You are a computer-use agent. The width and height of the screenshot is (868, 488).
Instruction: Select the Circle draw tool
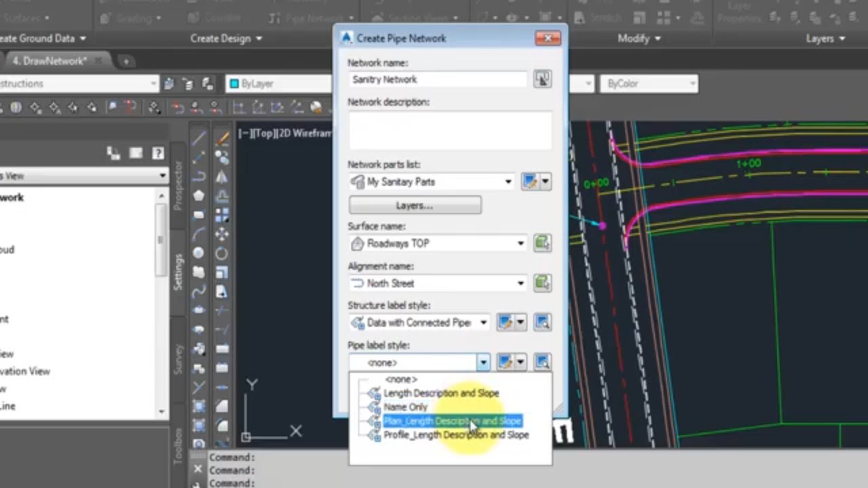point(199,253)
